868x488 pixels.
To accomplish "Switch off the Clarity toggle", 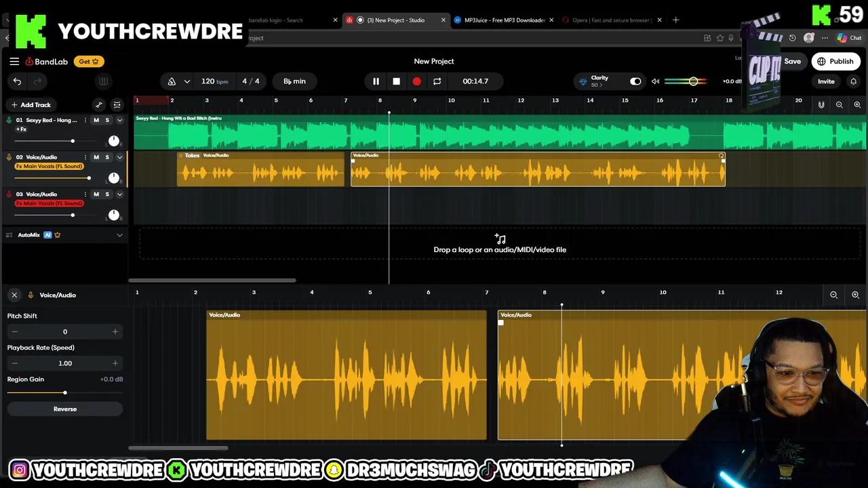I will tap(635, 81).
